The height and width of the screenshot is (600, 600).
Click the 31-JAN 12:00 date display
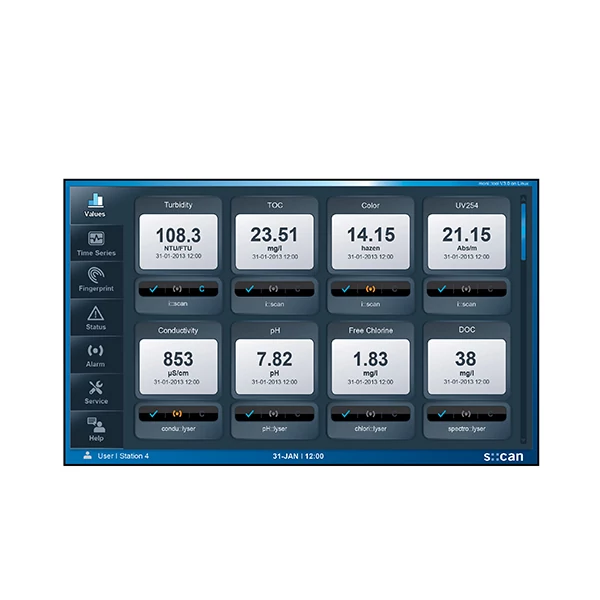point(298,456)
